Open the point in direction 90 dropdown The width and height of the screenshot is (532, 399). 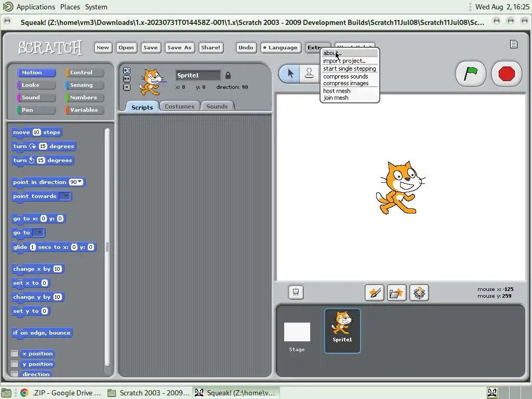coord(79,182)
